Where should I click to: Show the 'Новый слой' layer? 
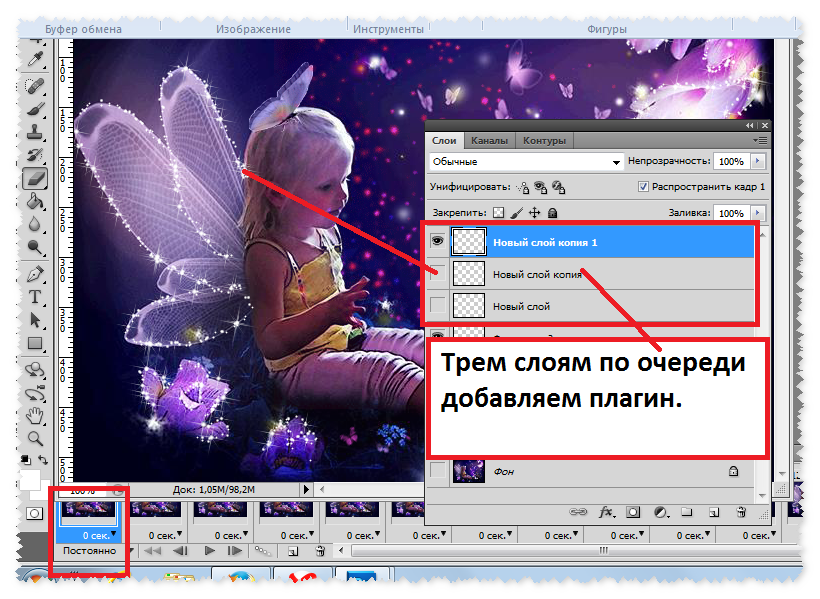pos(437,306)
